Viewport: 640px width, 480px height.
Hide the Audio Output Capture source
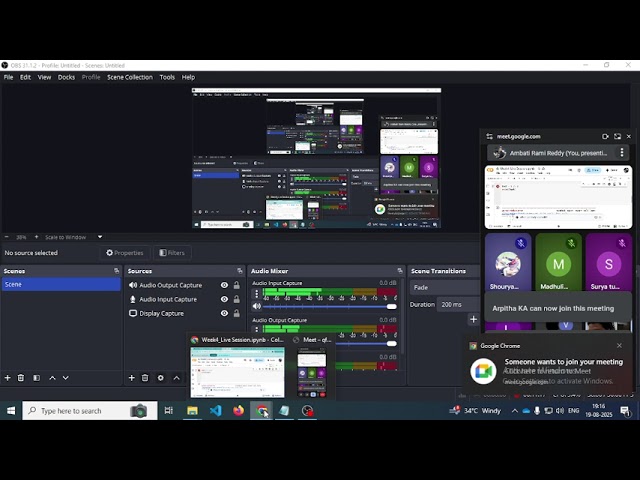(x=224, y=285)
